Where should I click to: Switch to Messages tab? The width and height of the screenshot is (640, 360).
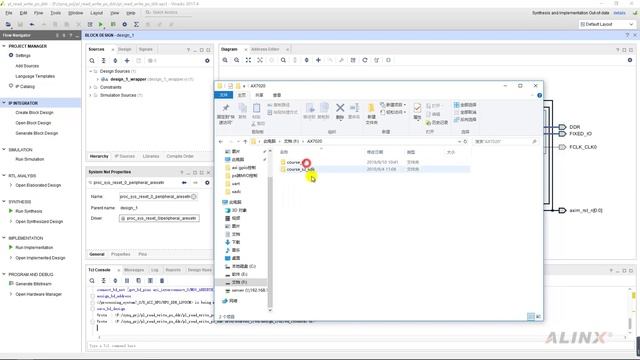click(x=134, y=270)
